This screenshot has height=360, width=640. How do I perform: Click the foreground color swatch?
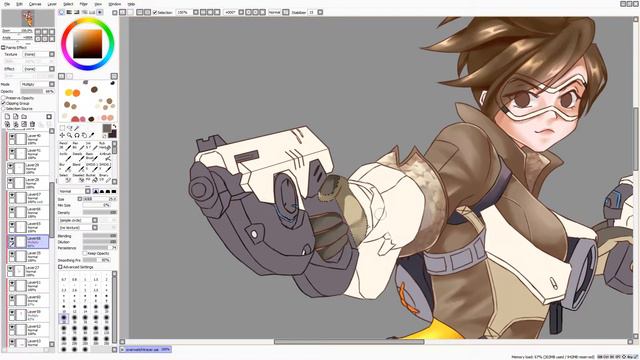(x=107, y=129)
